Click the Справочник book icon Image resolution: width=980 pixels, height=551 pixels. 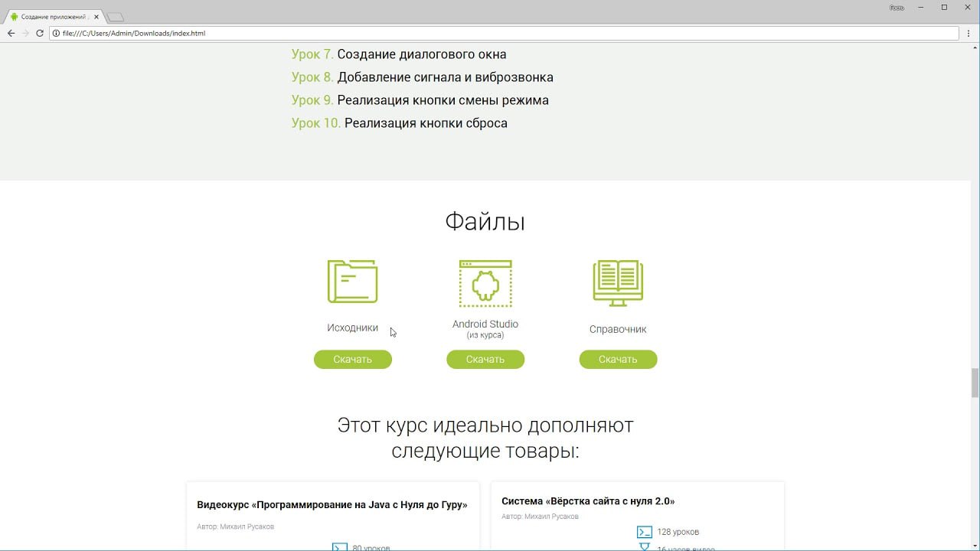point(618,283)
